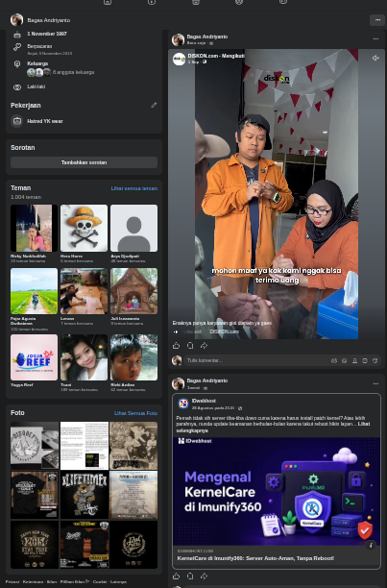This screenshot has width=387, height=588.
Task: Click the DISKON.com page avatar on the video
Action: [179, 59]
